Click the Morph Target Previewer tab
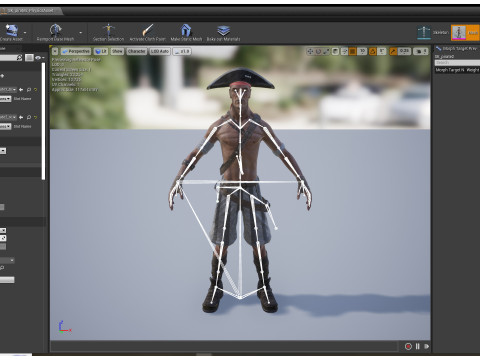Image resolution: width=480 pixels, height=360 pixels. (457, 49)
